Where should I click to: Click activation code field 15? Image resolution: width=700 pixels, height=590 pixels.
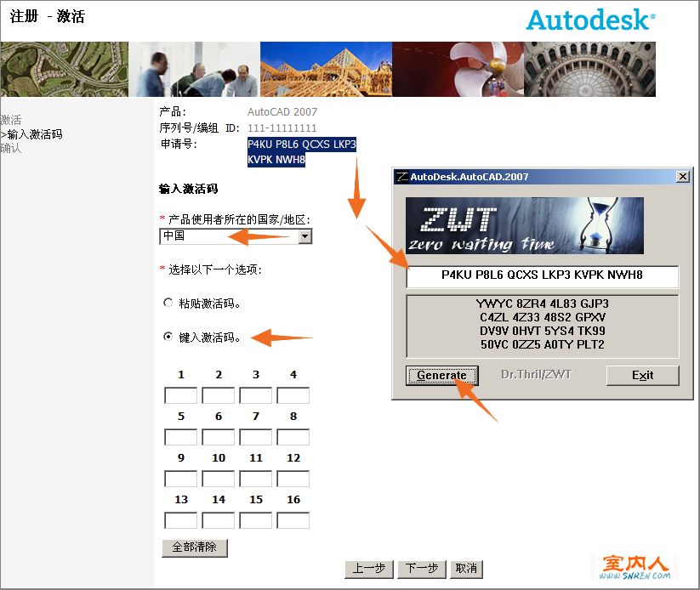tap(256, 520)
